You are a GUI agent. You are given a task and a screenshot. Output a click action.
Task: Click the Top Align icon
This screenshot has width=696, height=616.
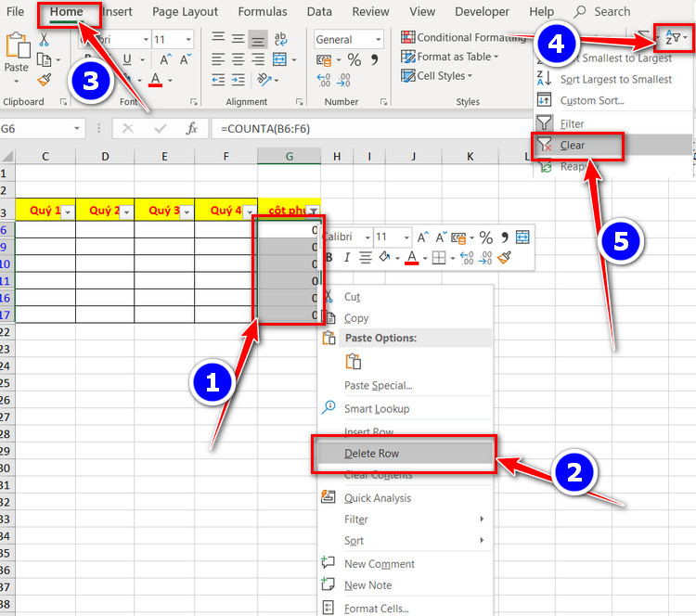(x=218, y=36)
